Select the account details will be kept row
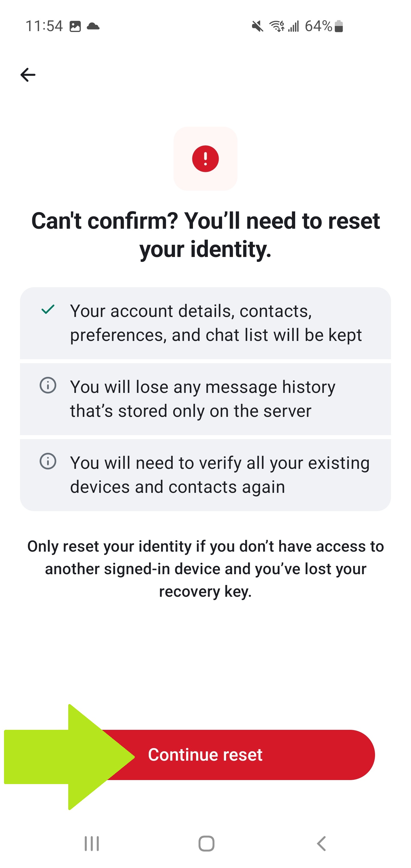Viewport: 411px width, 868px height. [205, 323]
